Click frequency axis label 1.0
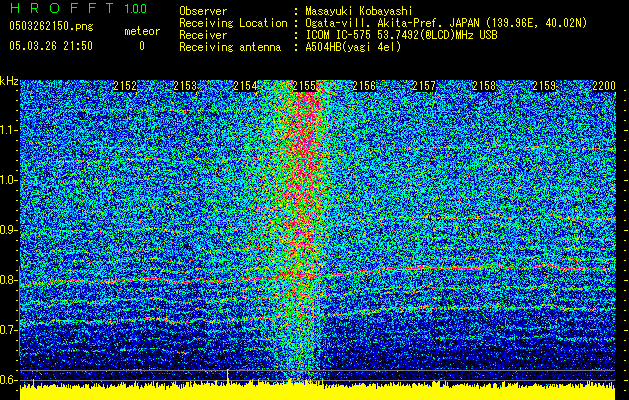629x400 pixels. pyautogui.click(x=8, y=180)
